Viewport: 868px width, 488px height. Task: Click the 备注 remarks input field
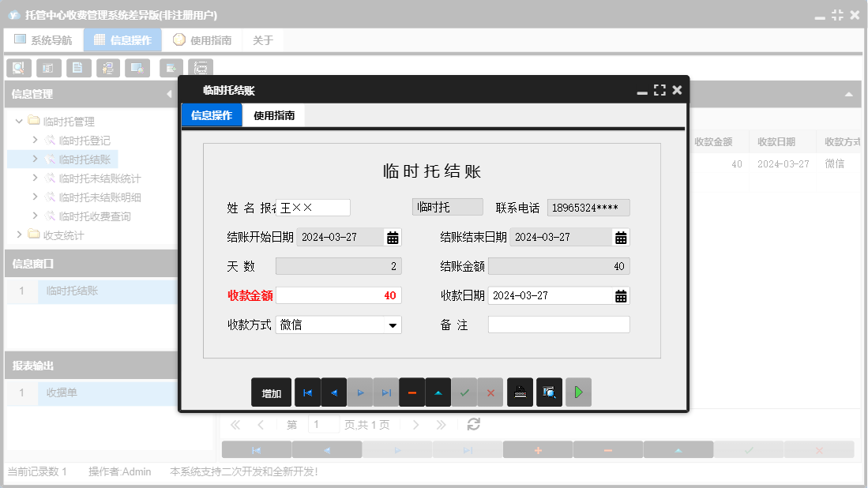pos(558,324)
